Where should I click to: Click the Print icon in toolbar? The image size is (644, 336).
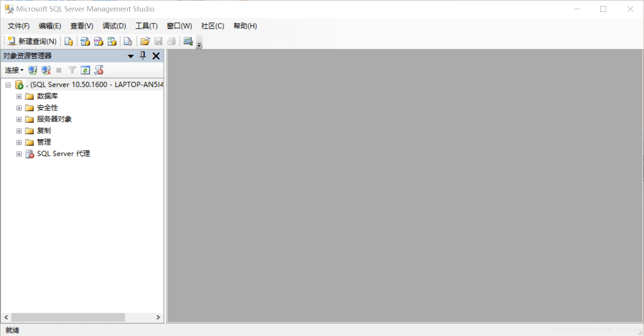tap(171, 41)
